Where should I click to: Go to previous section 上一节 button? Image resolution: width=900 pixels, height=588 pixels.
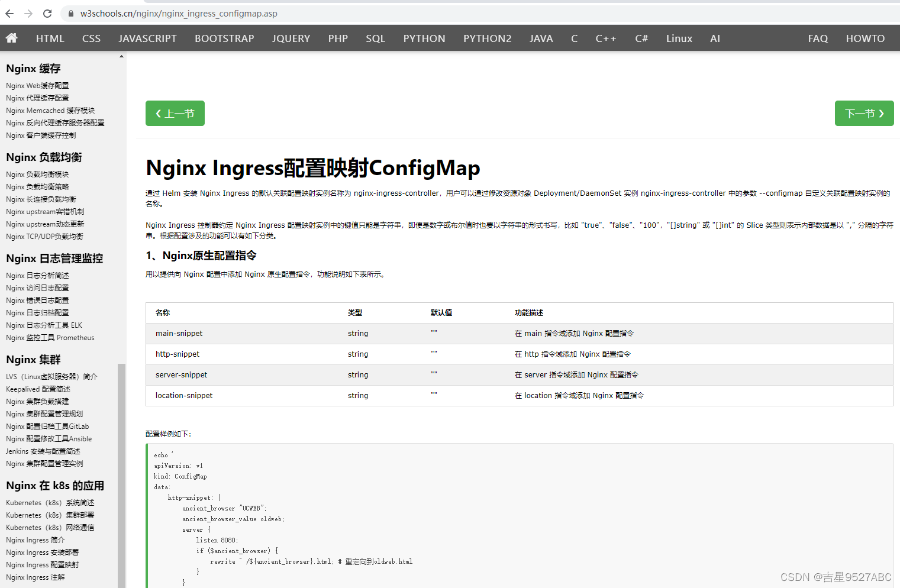click(175, 113)
